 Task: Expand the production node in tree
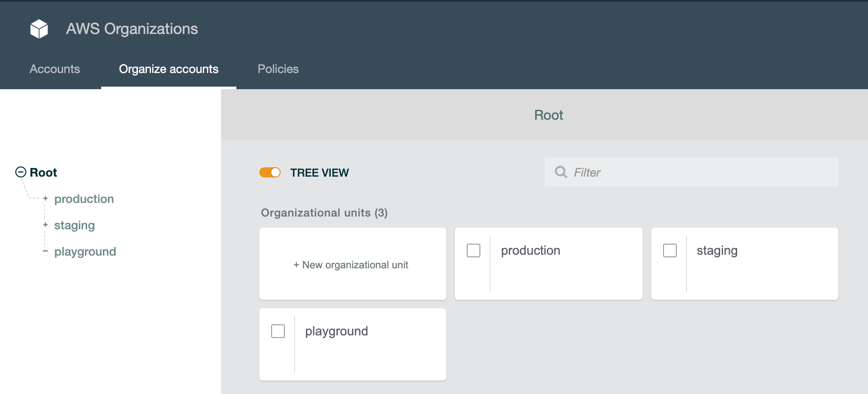pos(45,198)
